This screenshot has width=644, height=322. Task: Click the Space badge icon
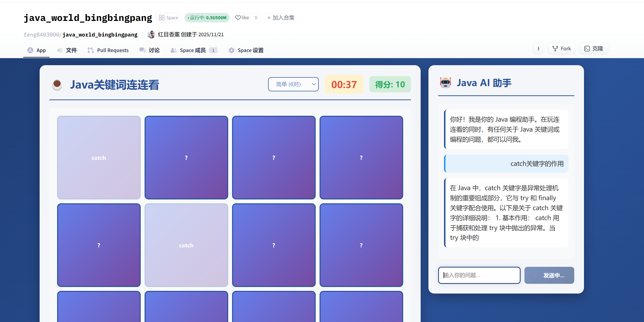coord(162,18)
